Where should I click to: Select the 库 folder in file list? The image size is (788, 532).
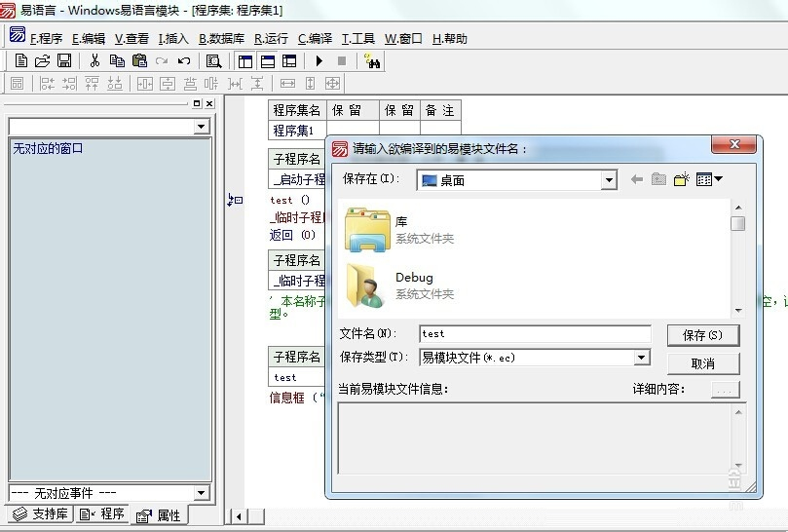399,230
